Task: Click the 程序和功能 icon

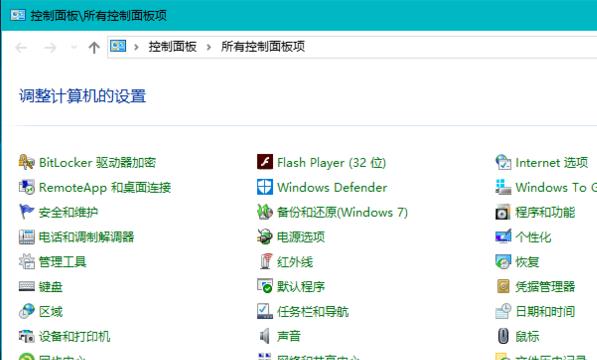Action: pos(503,212)
